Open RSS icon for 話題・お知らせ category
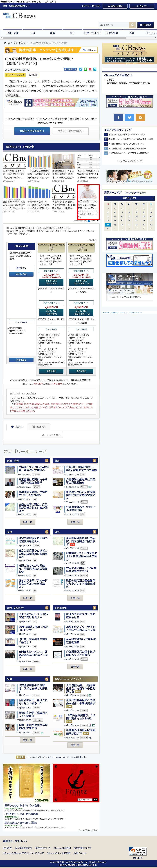The height and width of the screenshot is (868, 157). (x=47, y=608)
